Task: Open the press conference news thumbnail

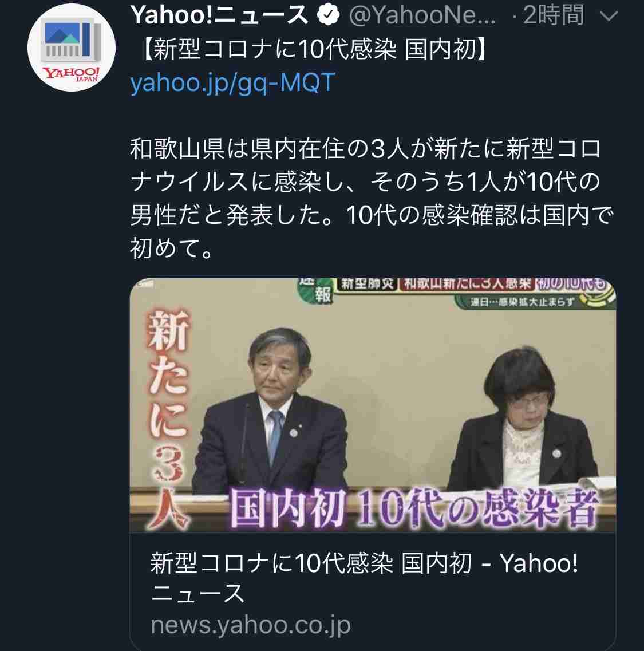Action: pyautogui.click(x=373, y=405)
